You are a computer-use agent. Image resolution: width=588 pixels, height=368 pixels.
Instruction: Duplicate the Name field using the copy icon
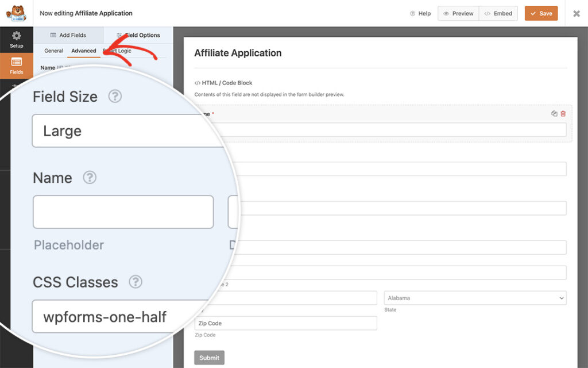pyautogui.click(x=553, y=113)
